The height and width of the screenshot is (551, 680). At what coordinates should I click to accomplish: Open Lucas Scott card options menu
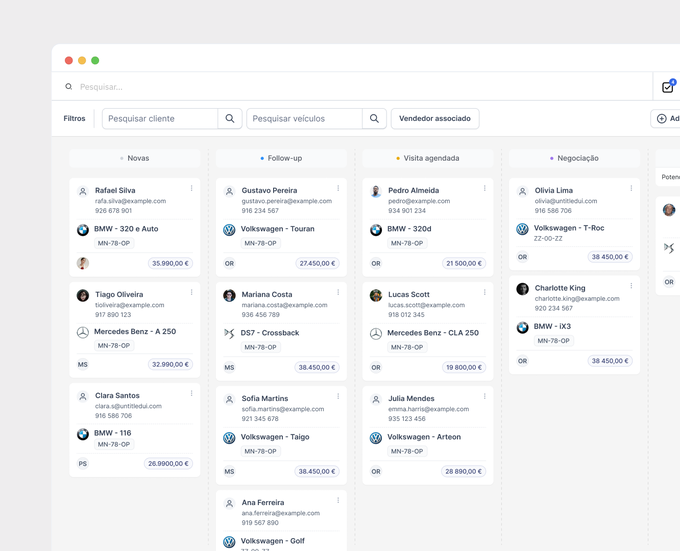(x=484, y=292)
